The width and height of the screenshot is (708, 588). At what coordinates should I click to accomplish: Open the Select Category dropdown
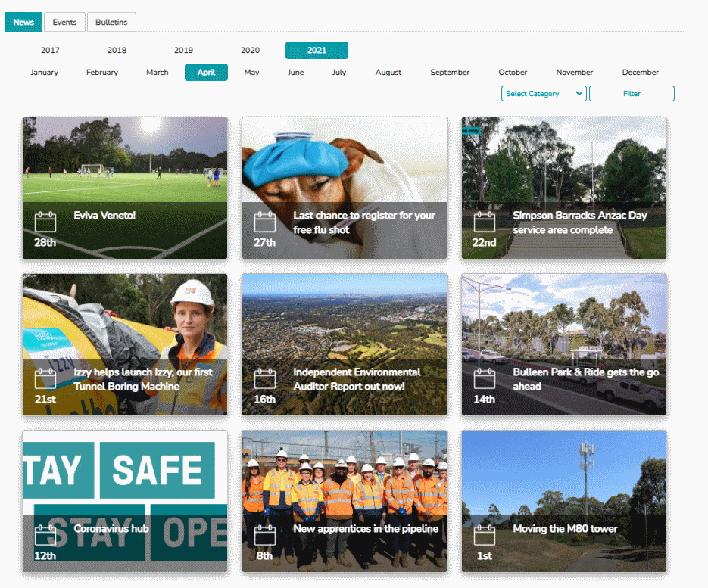(x=544, y=94)
